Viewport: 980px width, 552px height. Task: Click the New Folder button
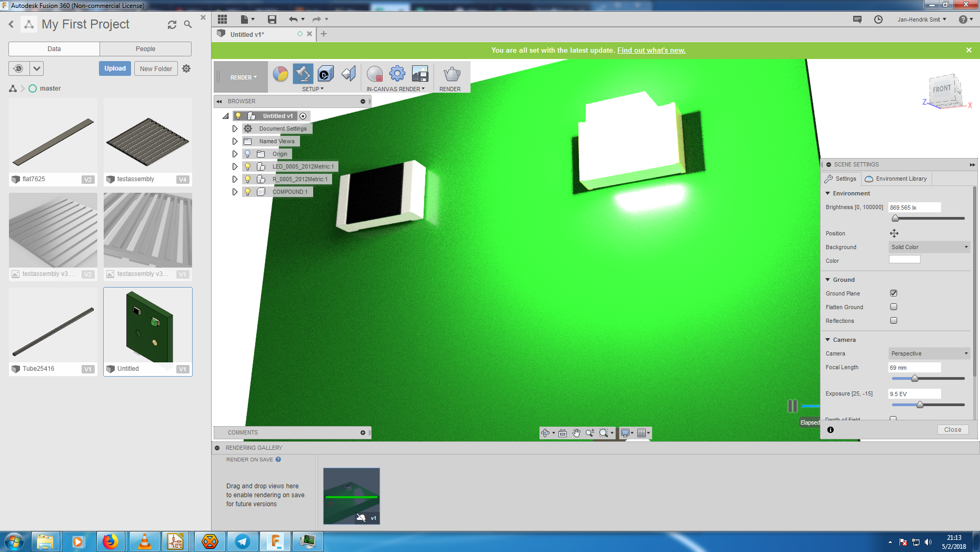coord(156,68)
